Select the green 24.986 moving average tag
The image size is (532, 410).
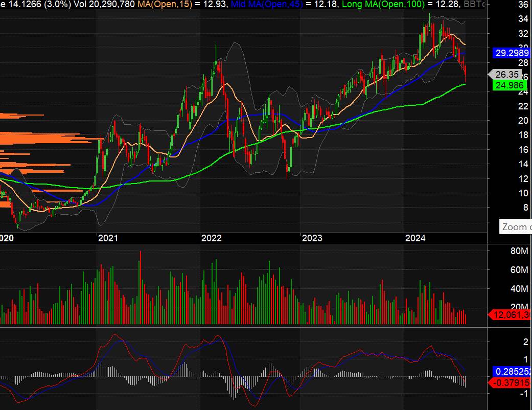509,85
